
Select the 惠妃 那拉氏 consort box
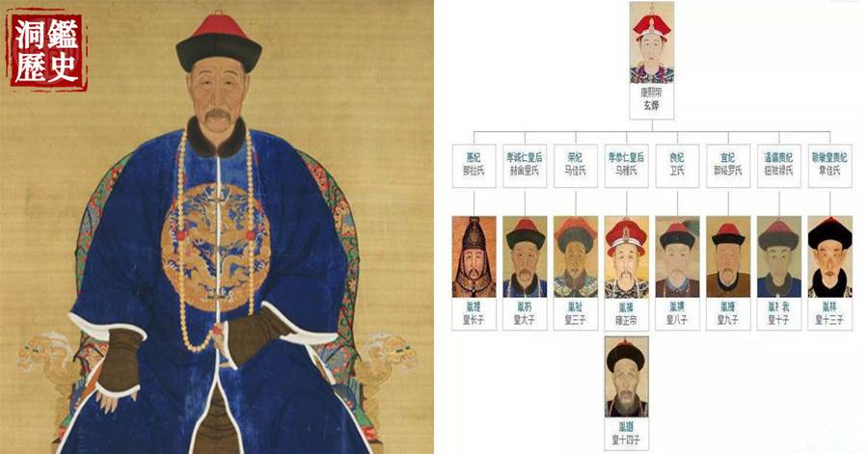[x=474, y=165]
